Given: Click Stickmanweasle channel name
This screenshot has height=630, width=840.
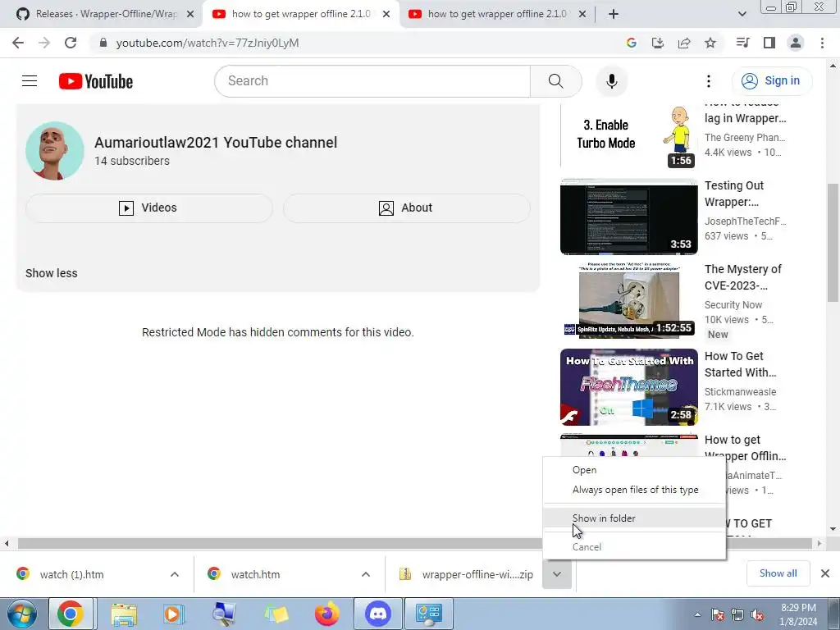Looking at the screenshot, I should (x=741, y=391).
